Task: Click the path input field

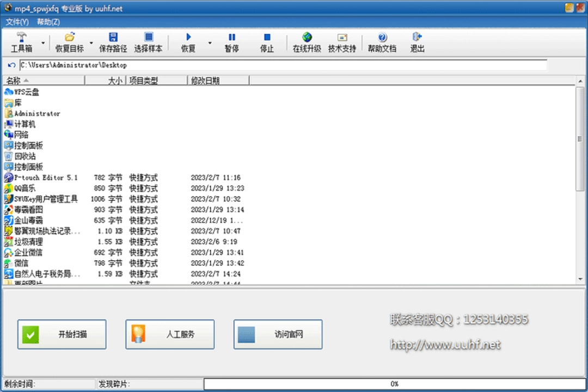Action: 282,65
